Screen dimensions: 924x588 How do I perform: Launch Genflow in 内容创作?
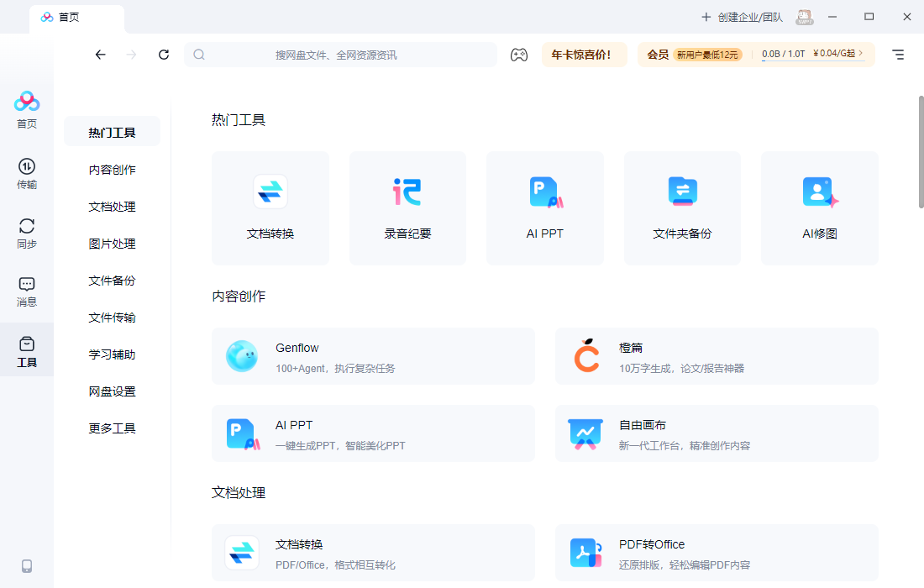374,356
